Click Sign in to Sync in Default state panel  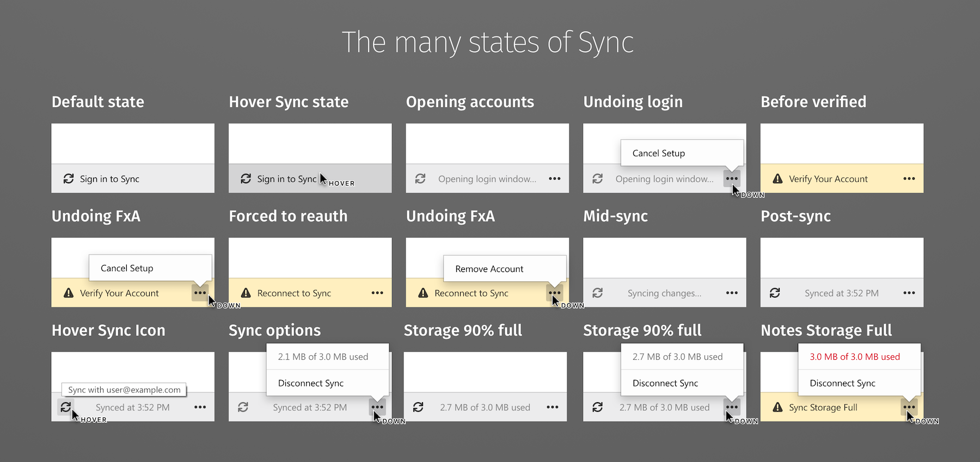109,179
